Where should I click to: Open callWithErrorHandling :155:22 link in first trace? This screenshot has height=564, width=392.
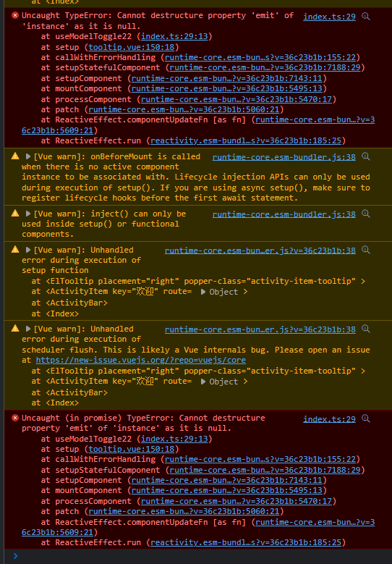click(x=260, y=57)
